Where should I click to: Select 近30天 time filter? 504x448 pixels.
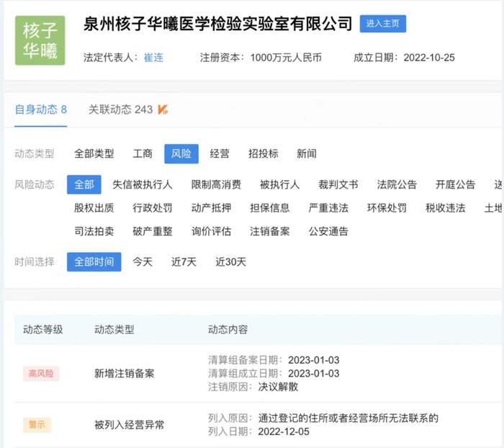point(230,261)
